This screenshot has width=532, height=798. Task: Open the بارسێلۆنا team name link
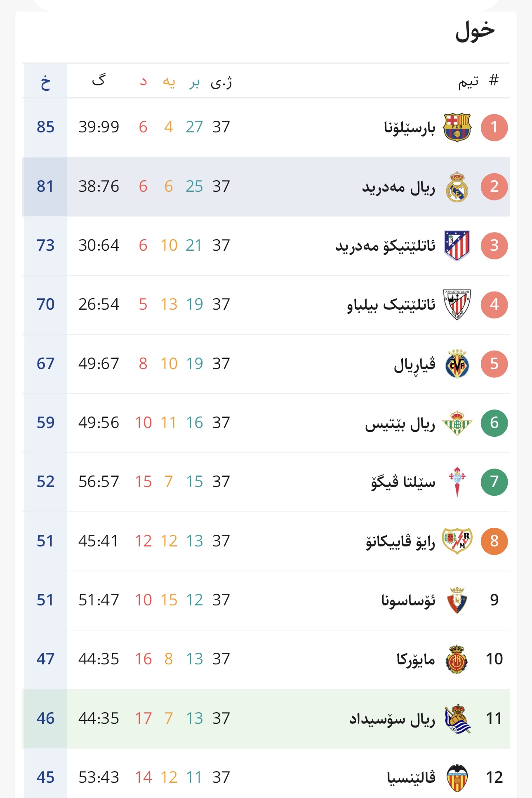point(410,127)
